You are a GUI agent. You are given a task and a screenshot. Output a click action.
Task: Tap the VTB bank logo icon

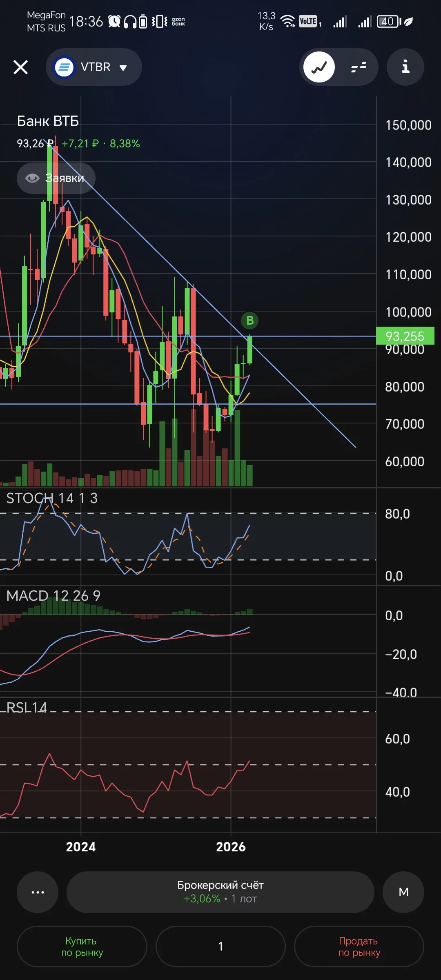coord(64,67)
